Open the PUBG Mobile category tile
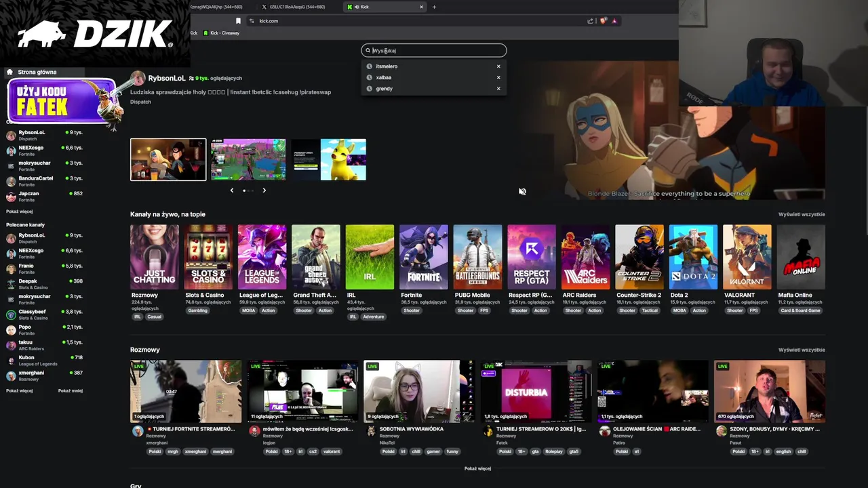The image size is (868, 488). (477, 258)
